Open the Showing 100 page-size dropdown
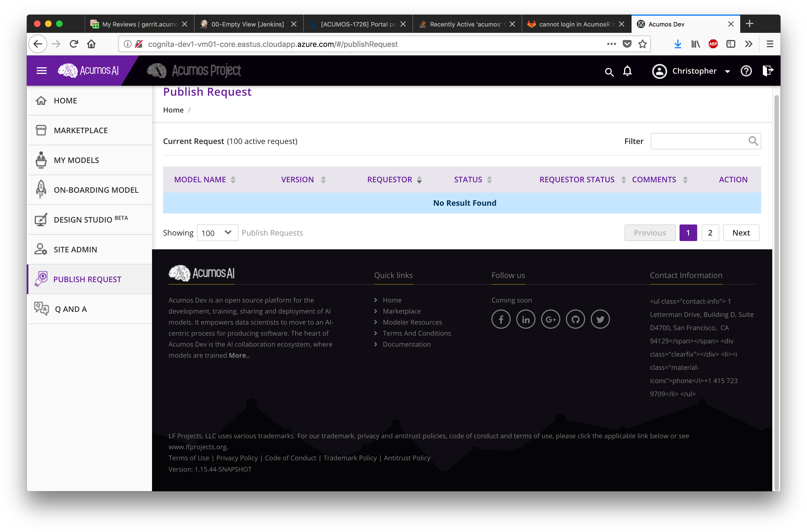Screen dimensions: 807x532 pyautogui.click(x=217, y=233)
